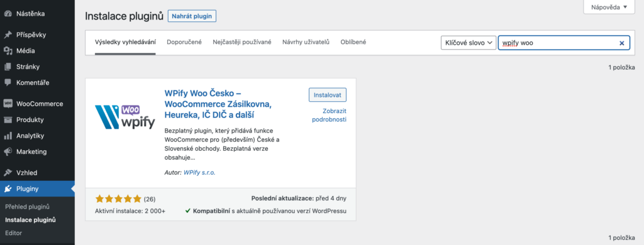Switch to Doporučené tab
Image resolution: width=644 pixels, height=245 pixels.
[x=184, y=42]
